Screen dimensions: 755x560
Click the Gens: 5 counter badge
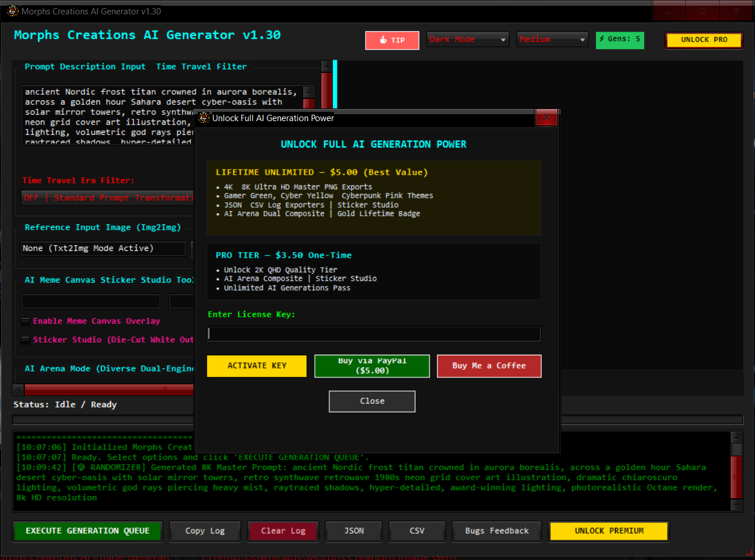coord(620,40)
